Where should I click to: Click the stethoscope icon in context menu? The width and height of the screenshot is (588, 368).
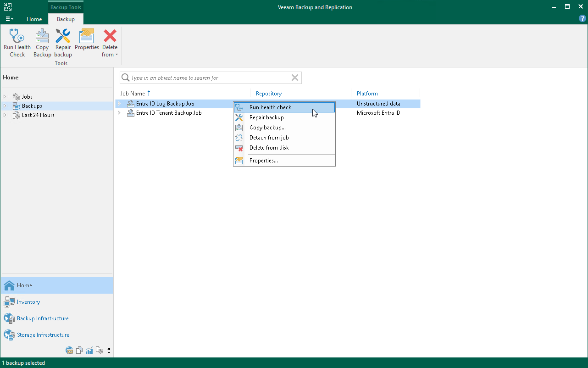[x=239, y=107]
